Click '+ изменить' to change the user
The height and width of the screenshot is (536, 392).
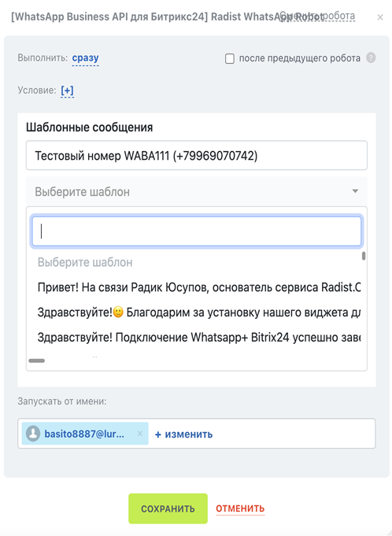pyautogui.click(x=184, y=434)
